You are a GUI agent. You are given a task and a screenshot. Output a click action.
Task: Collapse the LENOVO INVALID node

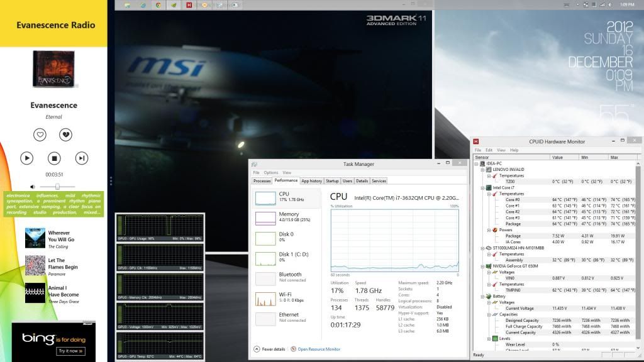pyautogui.click(x=482, y=170)
